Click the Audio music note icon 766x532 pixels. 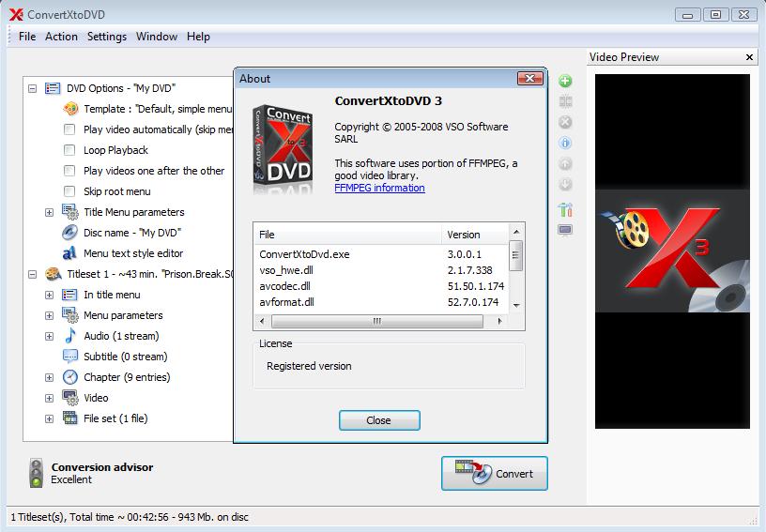click(70, 336)
